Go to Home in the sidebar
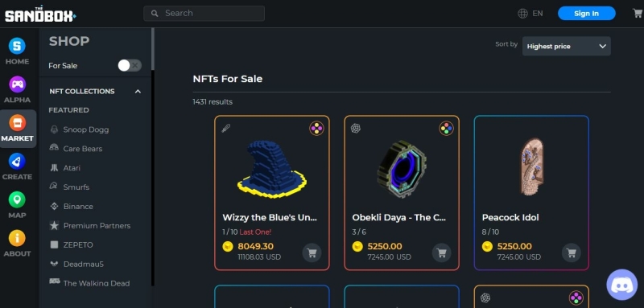Viewport: 644px width, 308px height. [x=17, y=51]
